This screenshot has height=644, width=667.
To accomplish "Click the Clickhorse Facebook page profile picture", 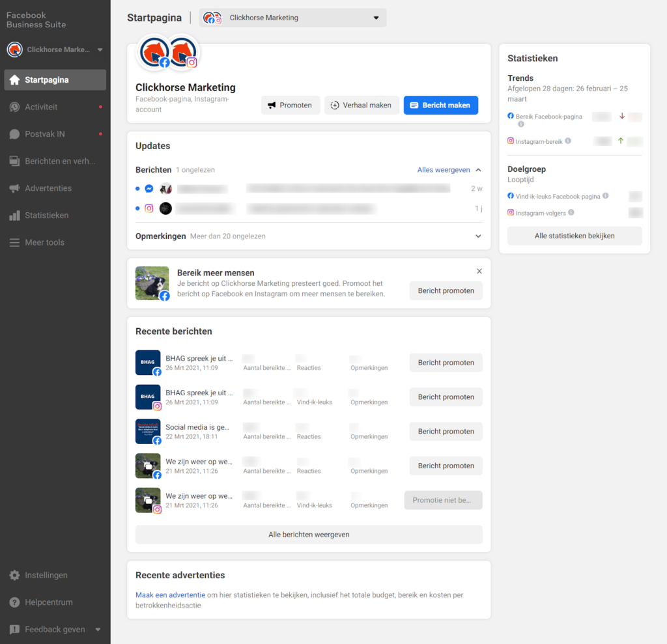I will click(154, 52).
